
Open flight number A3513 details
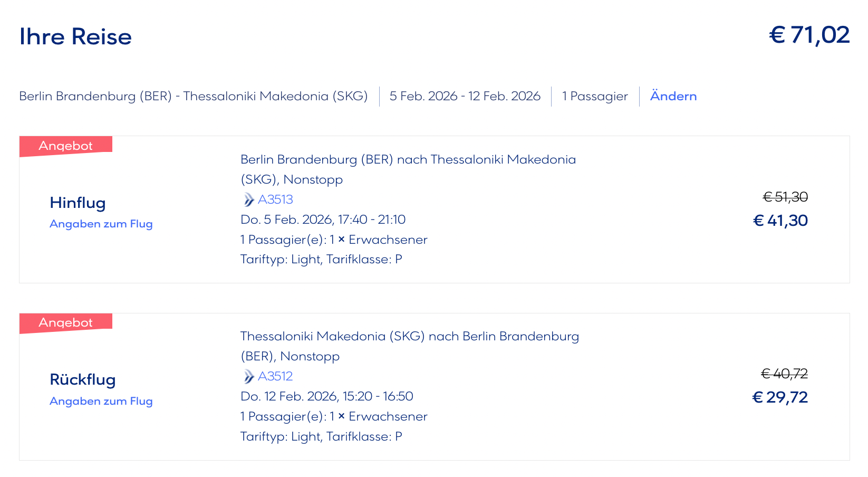tap(275, 199)
